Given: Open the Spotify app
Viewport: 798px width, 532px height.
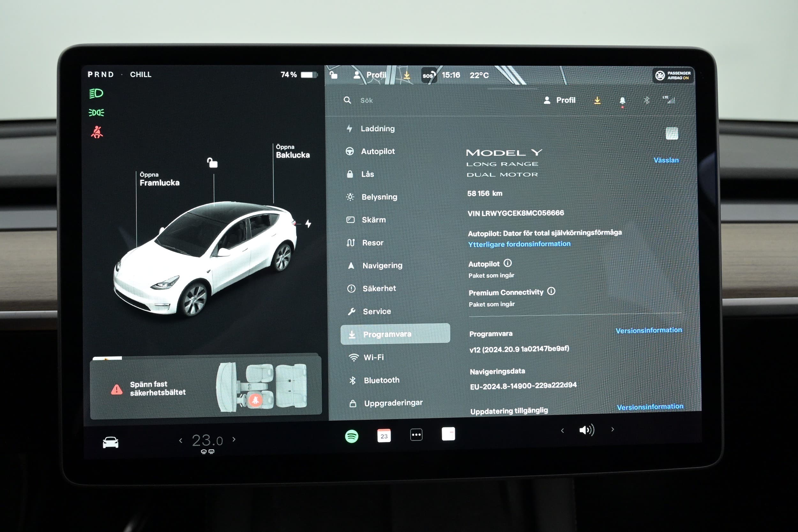Looking at the screenshot, I should [351, 436].
